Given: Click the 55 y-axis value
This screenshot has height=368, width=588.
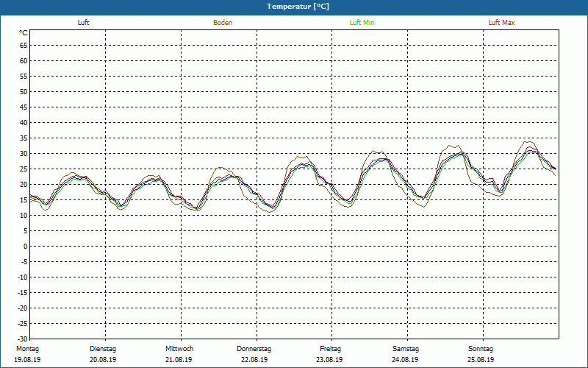Looking at the screenshot, I should tap(24, 77).
